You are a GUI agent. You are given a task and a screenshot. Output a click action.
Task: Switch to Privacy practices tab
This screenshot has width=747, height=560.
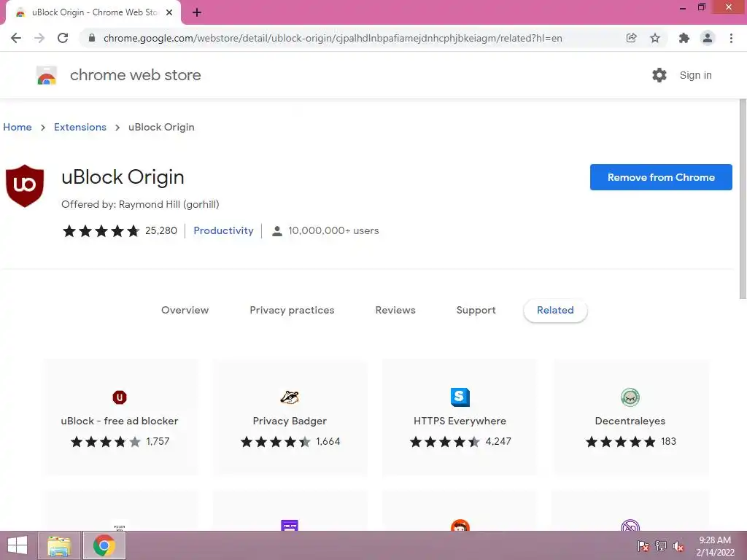click(292, 310)
